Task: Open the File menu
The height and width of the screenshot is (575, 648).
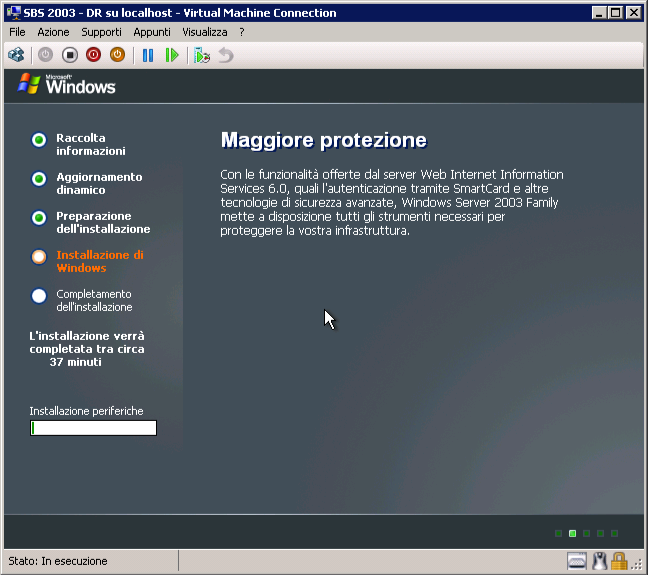Action: click(x=17, y=32)
